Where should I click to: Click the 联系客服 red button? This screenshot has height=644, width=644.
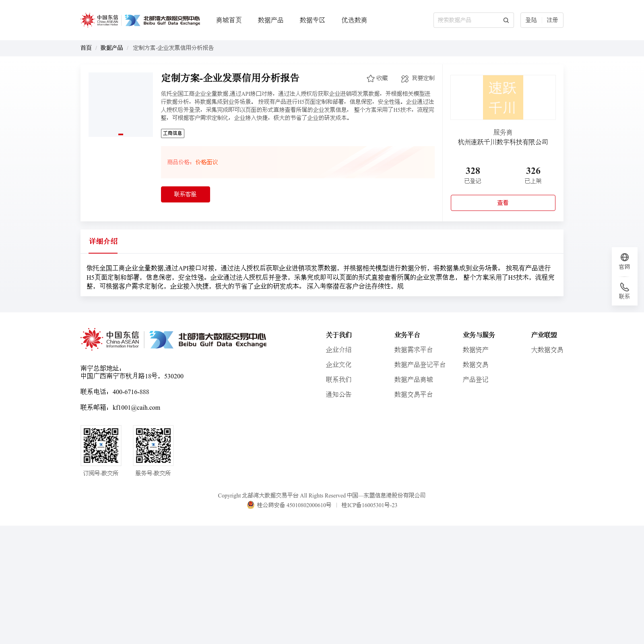(186, 194)
